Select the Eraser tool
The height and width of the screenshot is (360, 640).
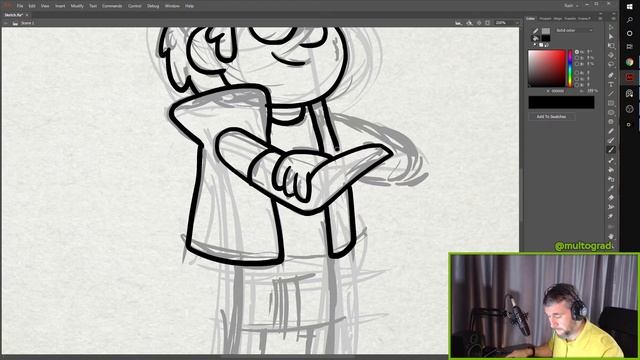[611, 198]
